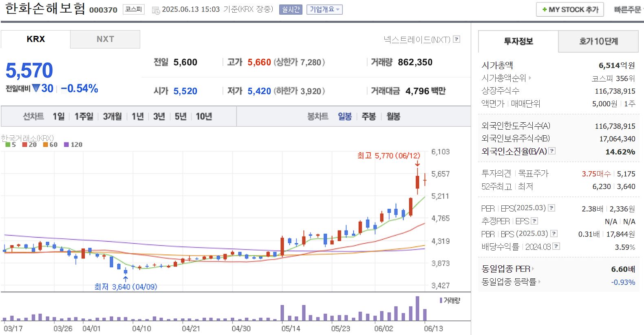The image size is (644, 335).
Task: Switch to the NXT tab
Action: point(105,39)
